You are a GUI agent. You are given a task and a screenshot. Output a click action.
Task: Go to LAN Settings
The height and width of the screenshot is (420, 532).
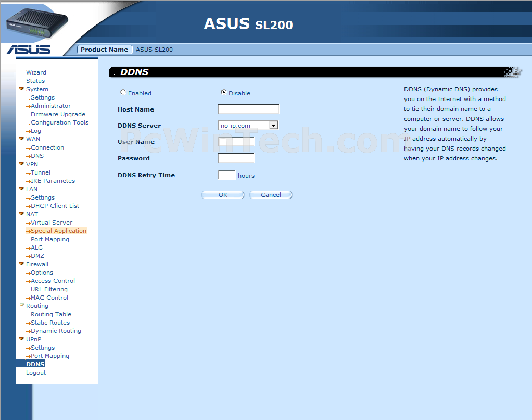click(x=43, y=197)
